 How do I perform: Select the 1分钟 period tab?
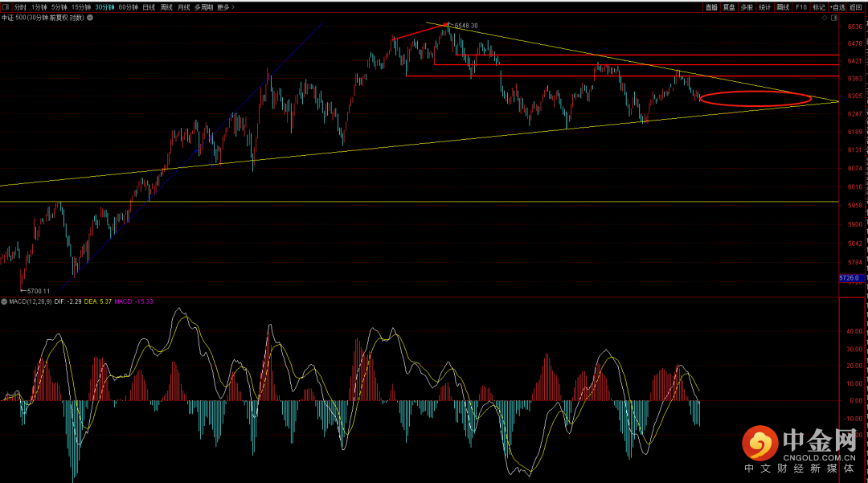click(39, 7)
